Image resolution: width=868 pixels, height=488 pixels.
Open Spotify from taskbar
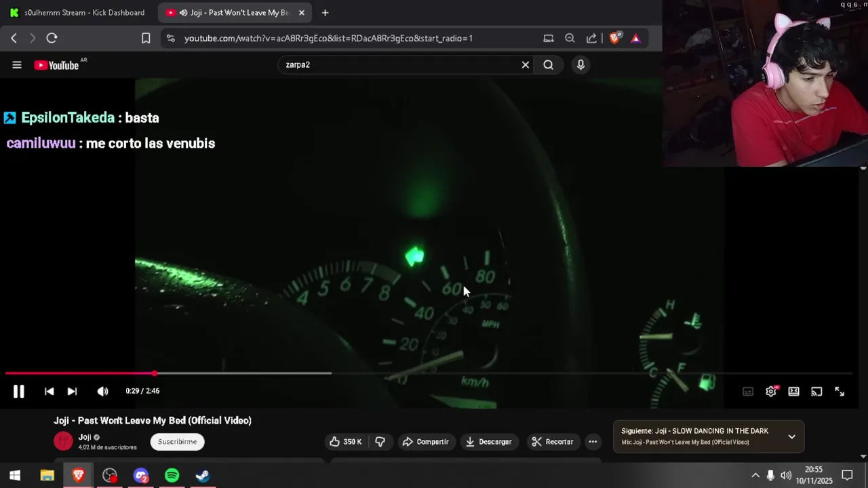(172, 476)
